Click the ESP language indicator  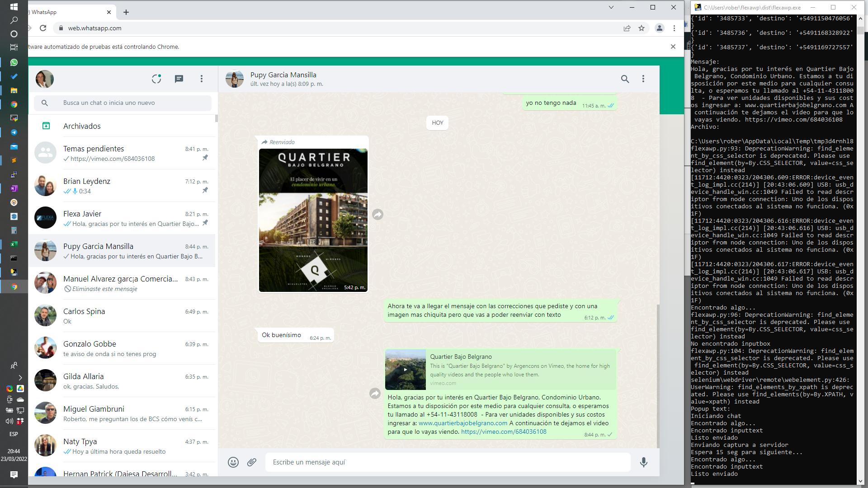click(14, 434)
